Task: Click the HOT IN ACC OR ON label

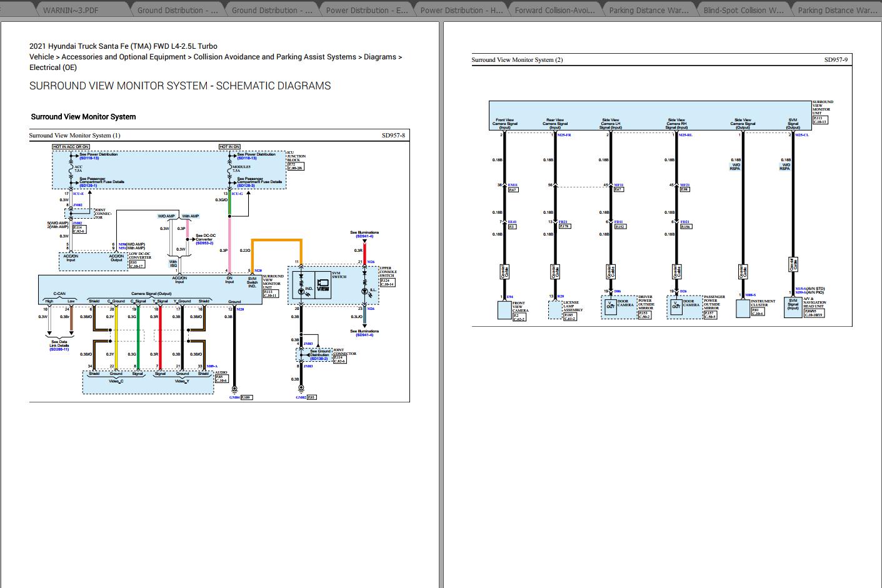Action: (x=71, y=147)
